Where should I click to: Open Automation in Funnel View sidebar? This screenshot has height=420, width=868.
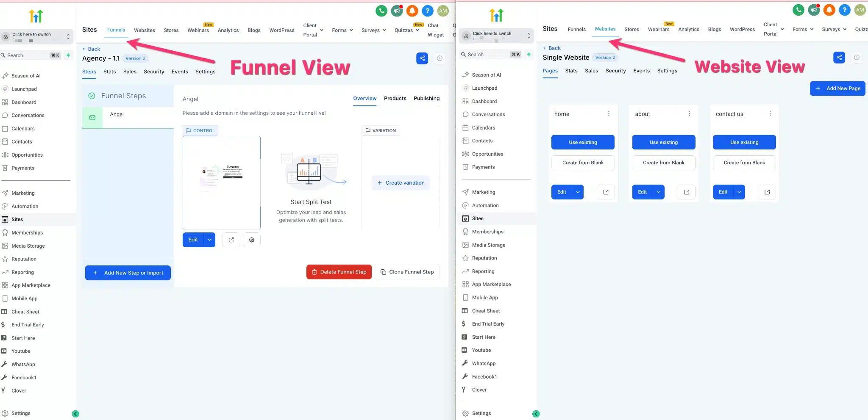coord(25,206)
